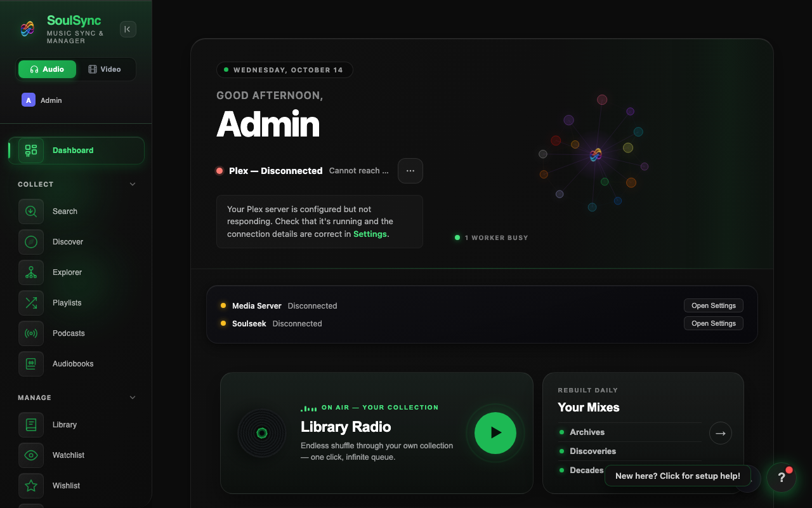Click the Explorer tree icon
This screenshot has height=508, width=812.
pos(31,272)
